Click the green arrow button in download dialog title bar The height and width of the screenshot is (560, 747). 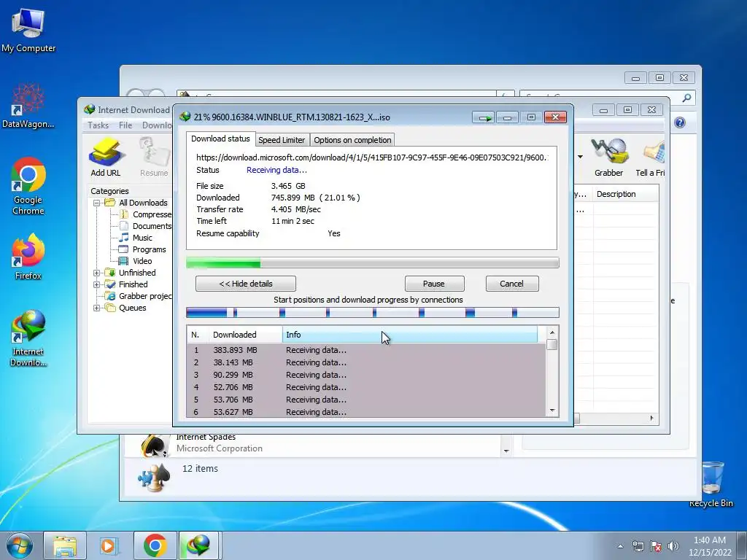(x=484, y=117)
